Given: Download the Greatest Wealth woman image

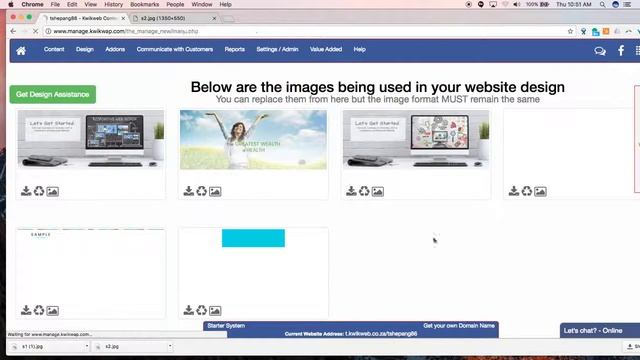Looking at the screenshot, I should (189, 191).
